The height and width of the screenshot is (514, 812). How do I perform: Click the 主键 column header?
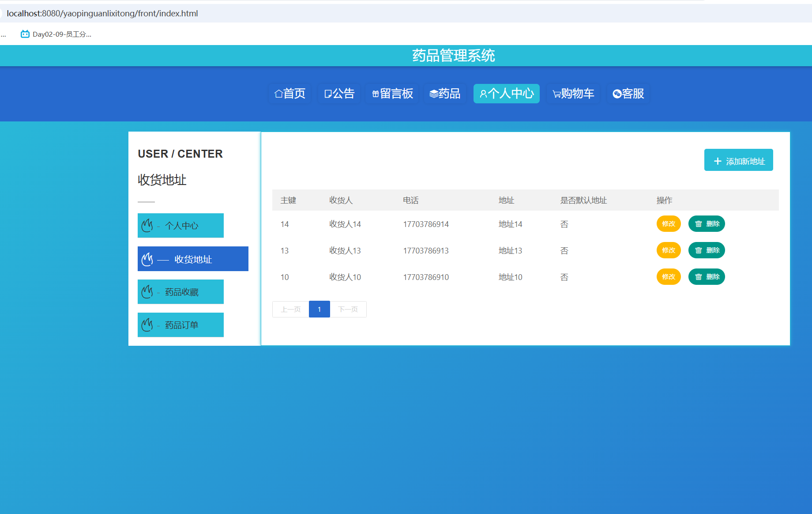288,200
